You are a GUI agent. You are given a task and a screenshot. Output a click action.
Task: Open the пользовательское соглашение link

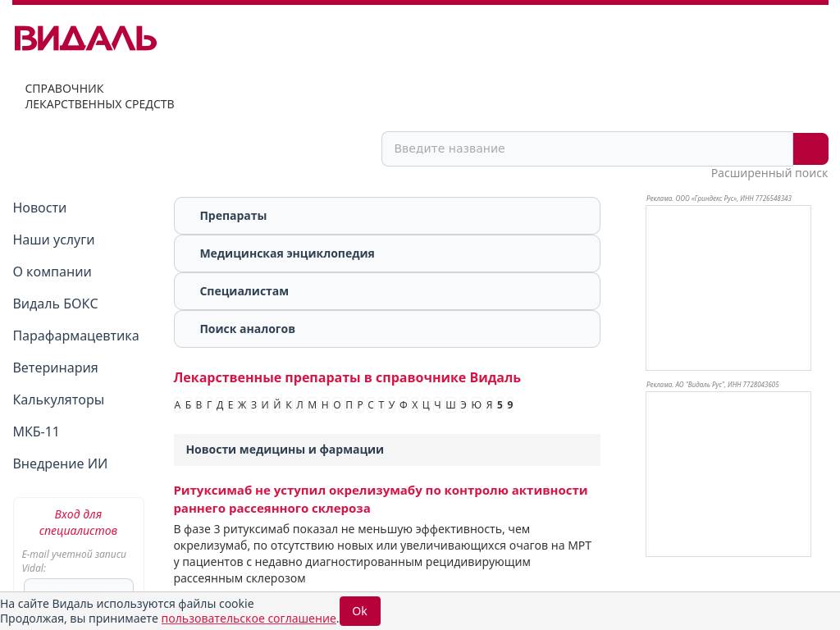pos(249,619)
